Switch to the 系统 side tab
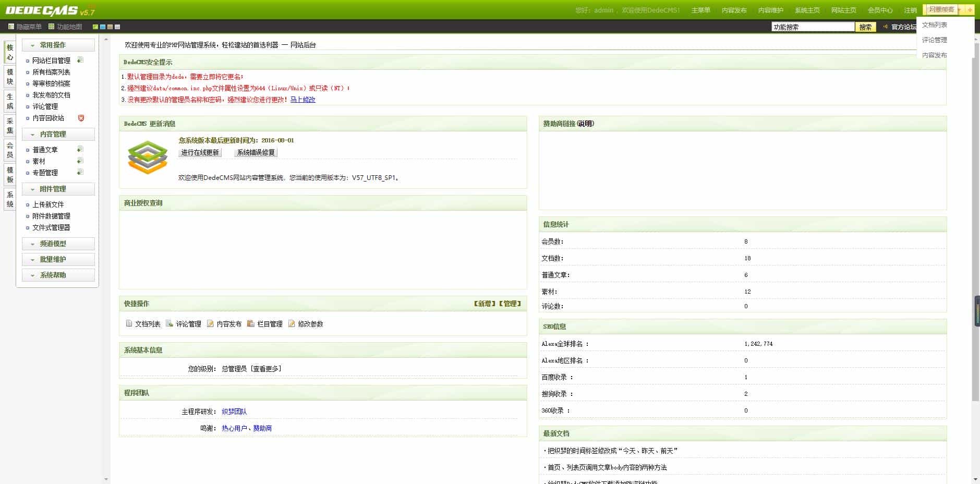This screenshot has width=980, height=484. point(10,199)
